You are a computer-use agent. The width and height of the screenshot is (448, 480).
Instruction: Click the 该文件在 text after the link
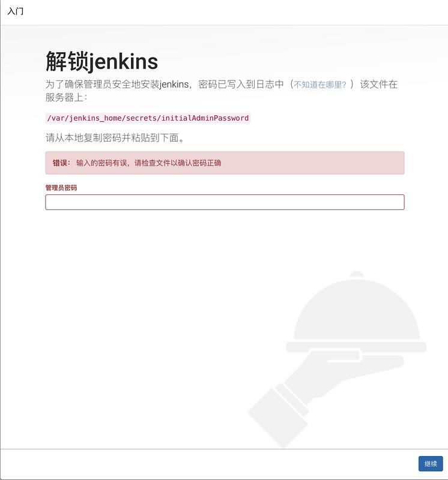379,84
